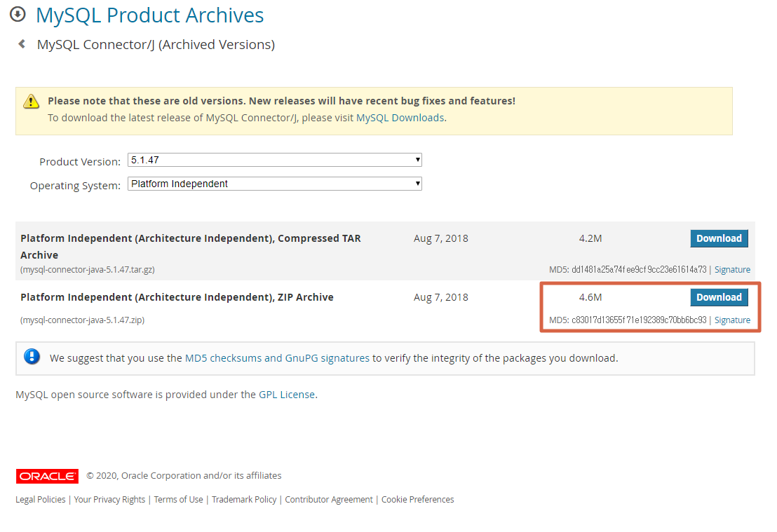The height and width of the screenshot is (532, 777).
Task: Open the Product Version dropdown
Action: pos(274,160)
